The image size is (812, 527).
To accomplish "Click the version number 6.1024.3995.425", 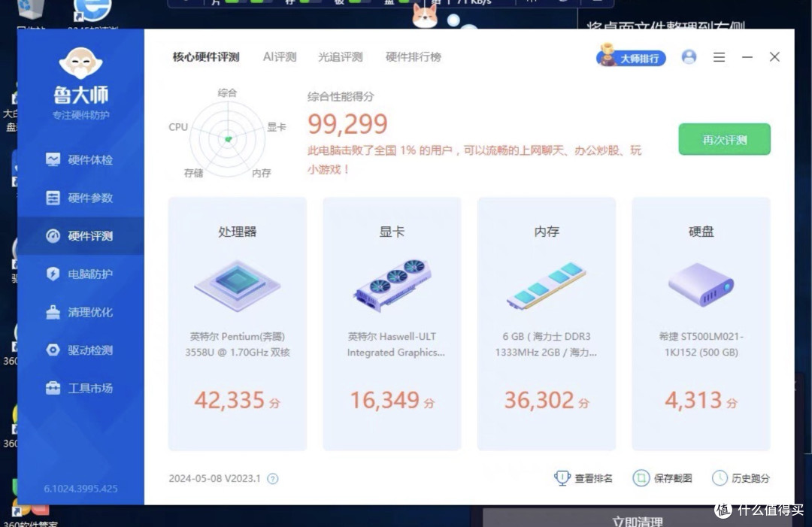I will point(80,489).
